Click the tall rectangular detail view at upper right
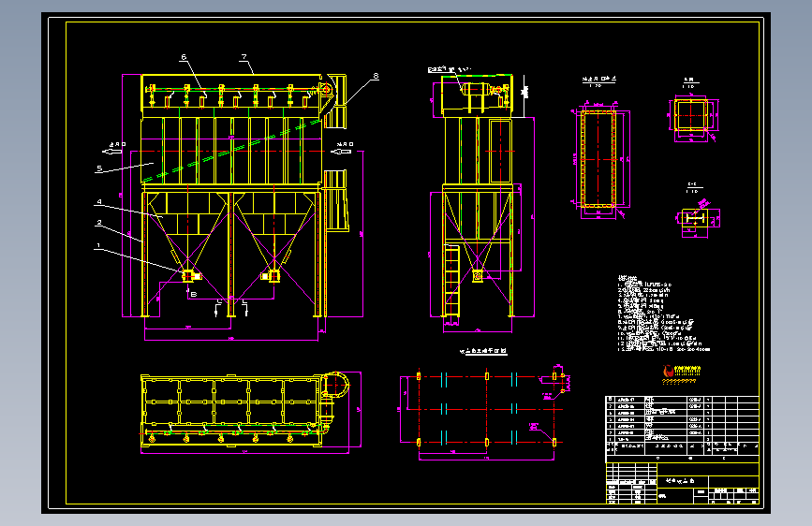Image resolution: width=812 pixels, height=526 pixels. (598, 159)
